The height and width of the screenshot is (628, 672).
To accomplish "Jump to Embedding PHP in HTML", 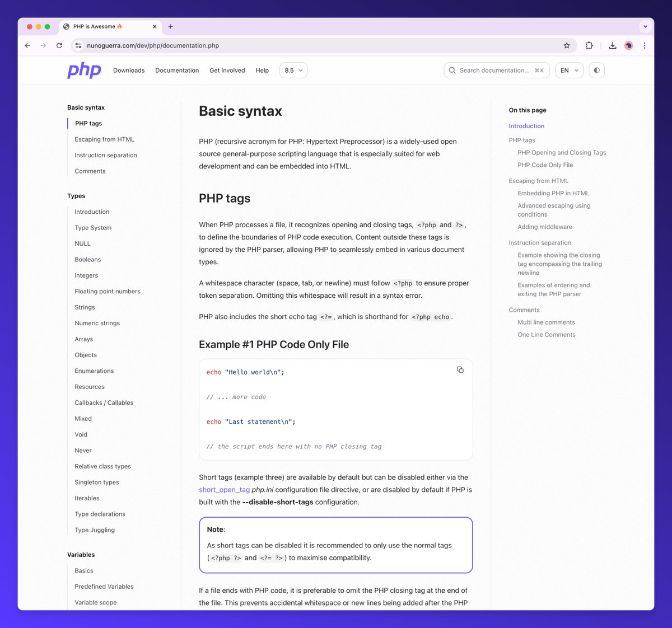I will point(553,193).
